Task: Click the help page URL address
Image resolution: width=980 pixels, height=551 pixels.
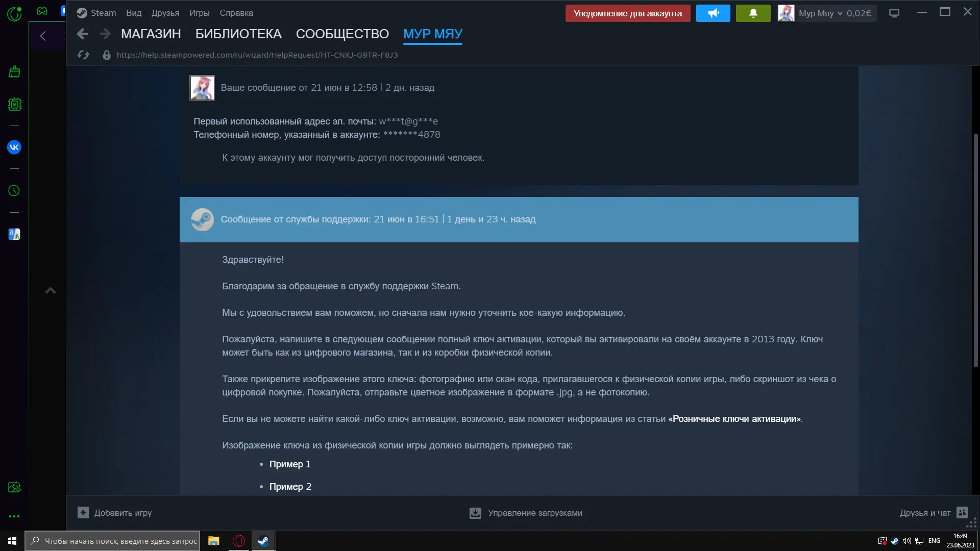Action: click(x=257, y=55)
